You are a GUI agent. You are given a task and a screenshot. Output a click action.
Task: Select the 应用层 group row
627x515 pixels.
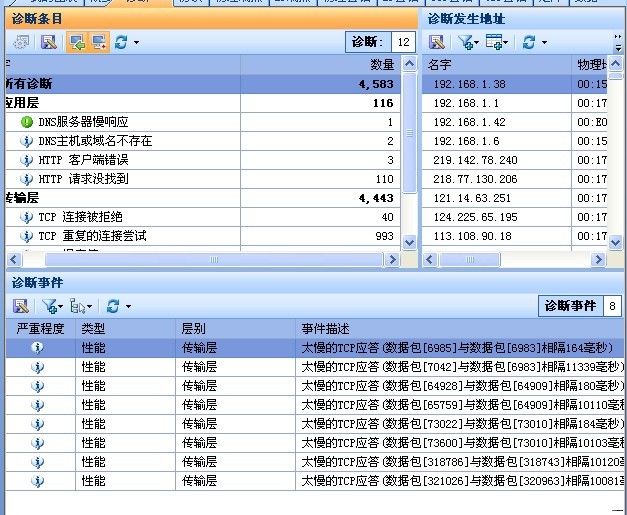[203, 103]
